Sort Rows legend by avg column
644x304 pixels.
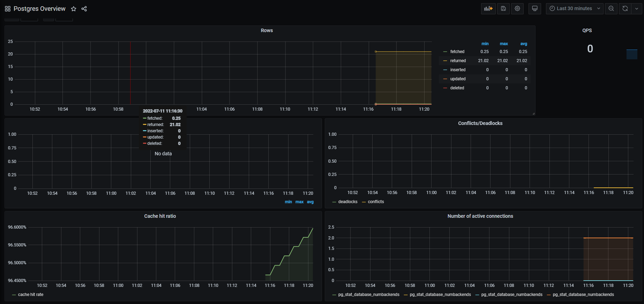(x=523, y=44)
